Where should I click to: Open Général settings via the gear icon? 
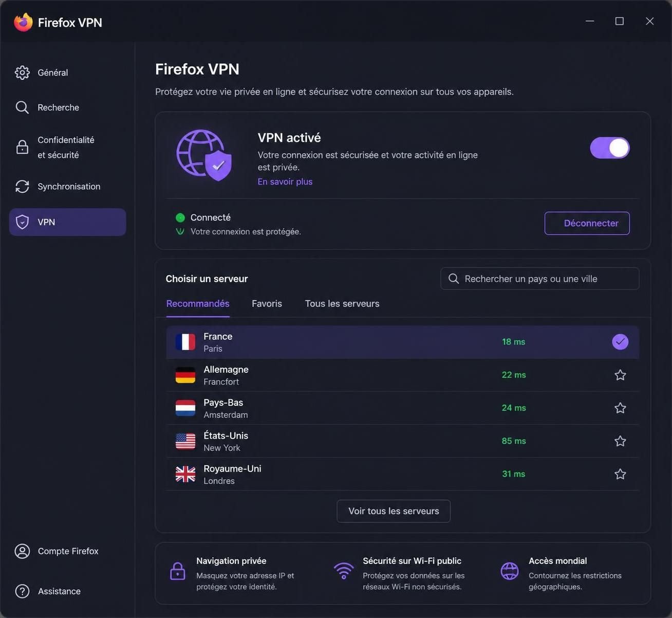[22, 72]
